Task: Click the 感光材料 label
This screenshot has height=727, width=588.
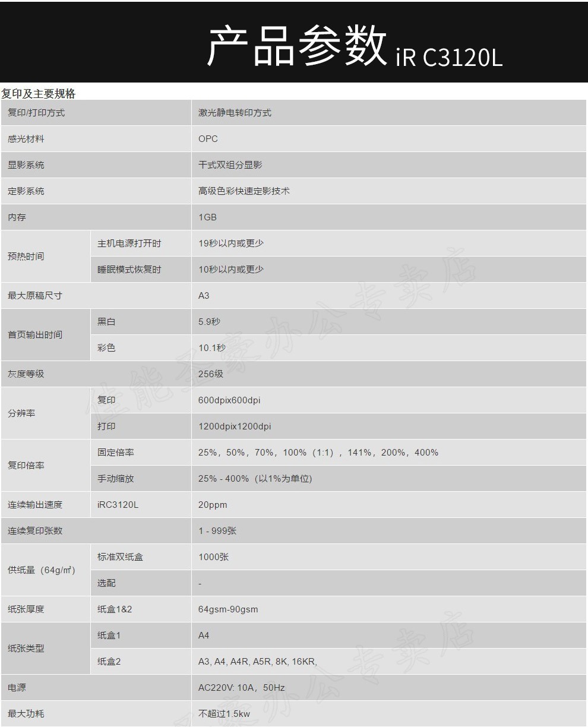Action: [x=26, y=138]
